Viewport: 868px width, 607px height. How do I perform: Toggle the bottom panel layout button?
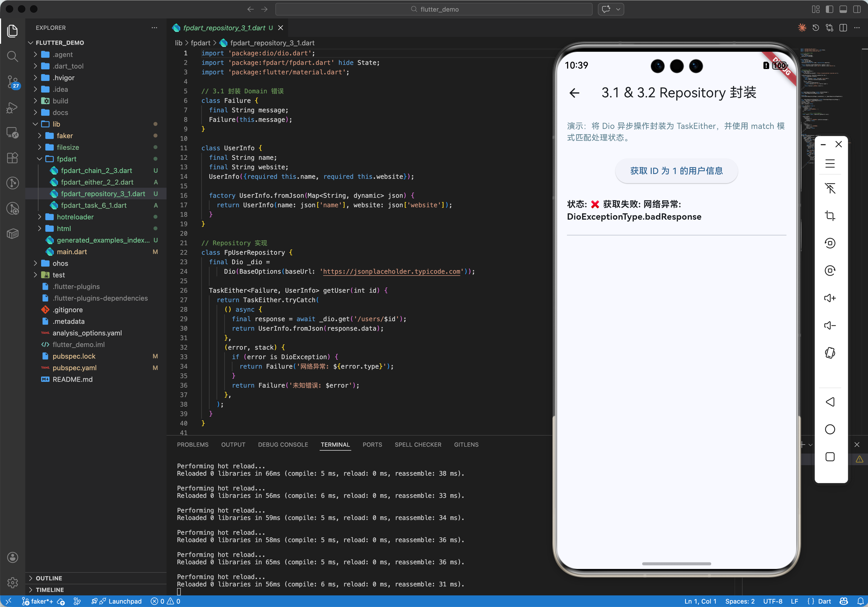click(x=843, y=9)
